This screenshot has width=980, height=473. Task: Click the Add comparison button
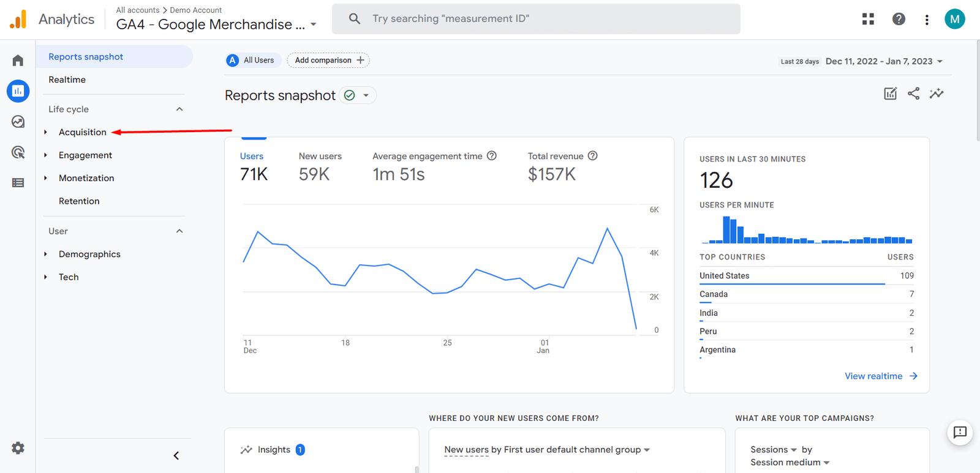(x=328, y=60)
